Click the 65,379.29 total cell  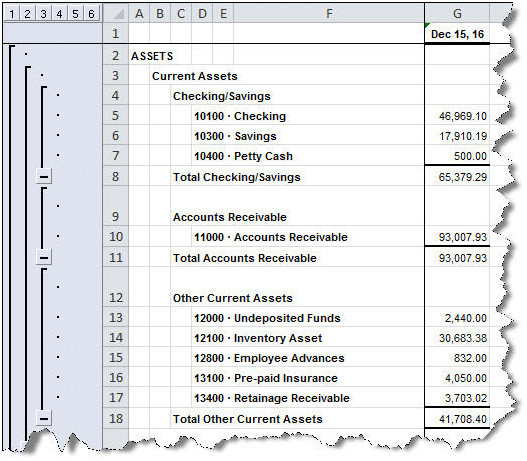457,177
